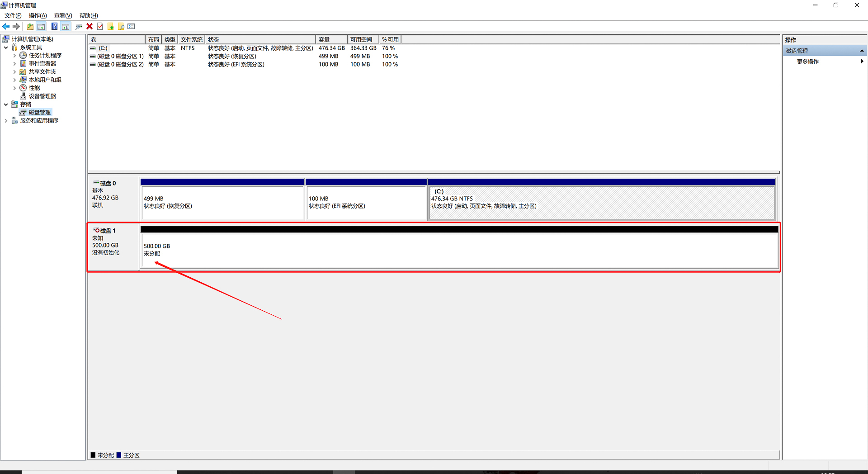The image size is (868, 474).
Task: Sort by the 布局 column header
Action: click(x=154, y=40)
